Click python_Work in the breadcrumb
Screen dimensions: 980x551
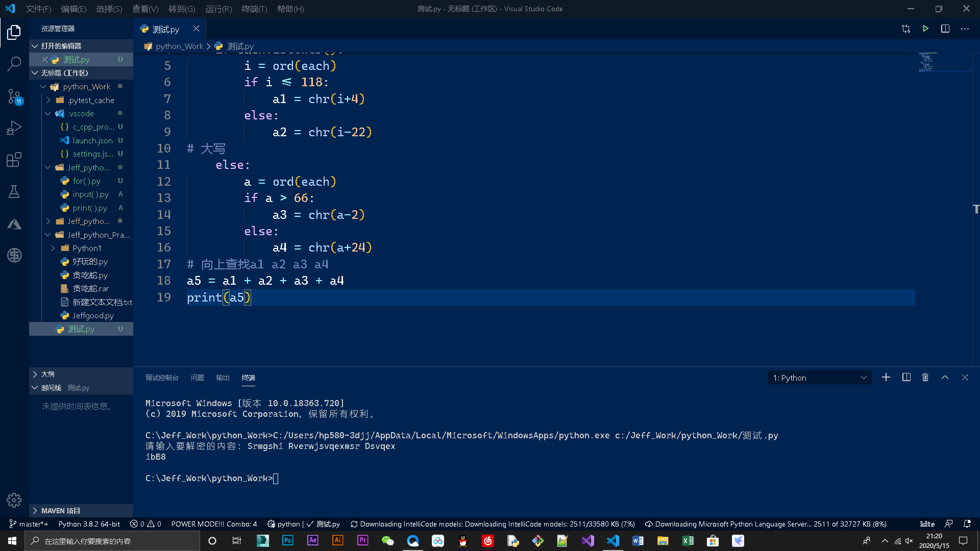click(179, 46)
